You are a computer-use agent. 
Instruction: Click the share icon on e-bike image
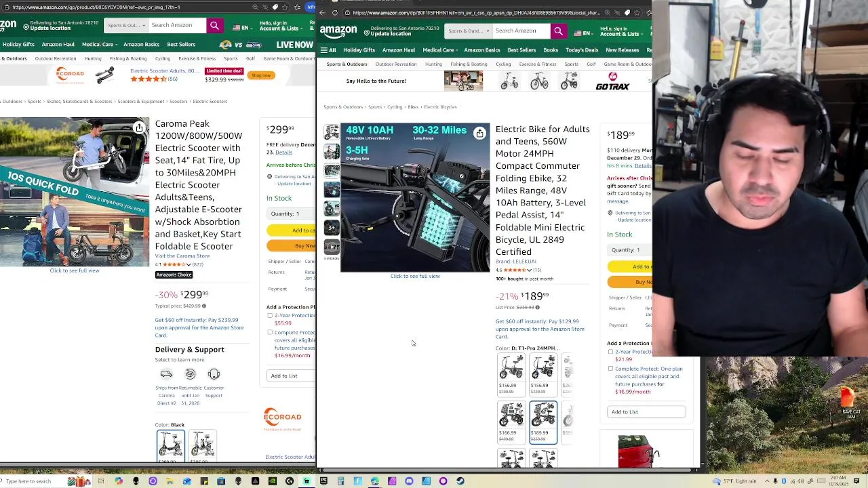479,133
